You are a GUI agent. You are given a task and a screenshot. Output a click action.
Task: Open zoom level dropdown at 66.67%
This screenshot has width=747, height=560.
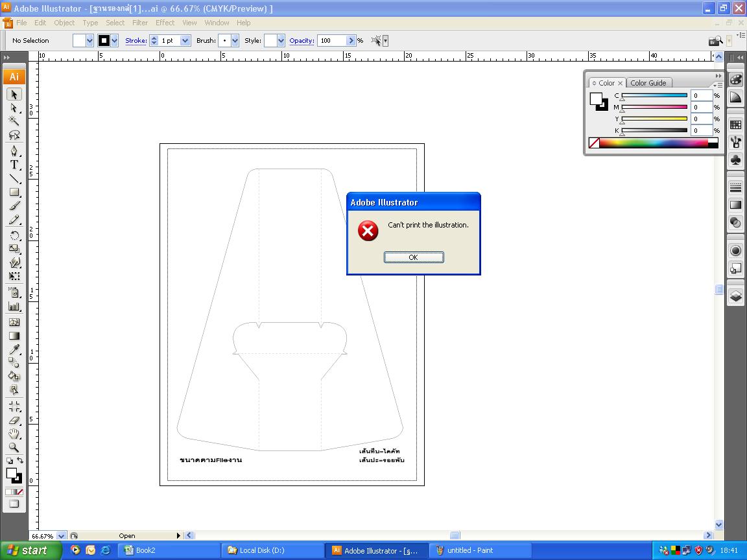coord(61,536)
